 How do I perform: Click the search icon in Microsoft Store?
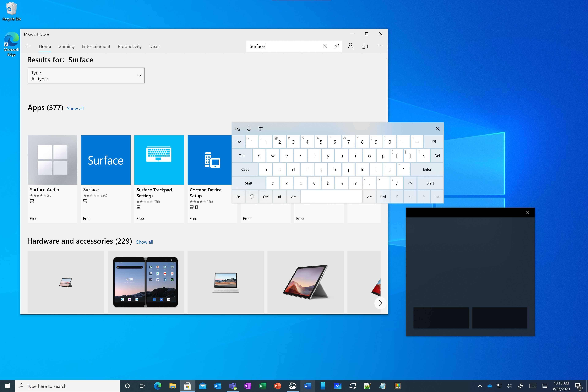(336, 46)
